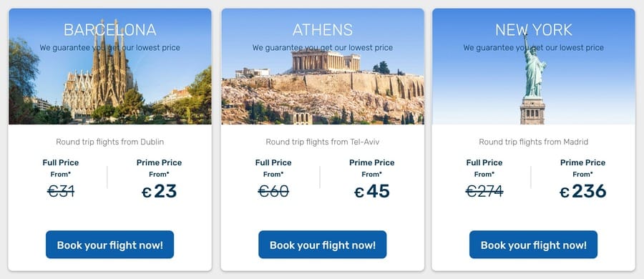Screen dimensions: 644x279
Task: Open the Barcelona Sagrada Familia image
Action: [x=110, y=67]
